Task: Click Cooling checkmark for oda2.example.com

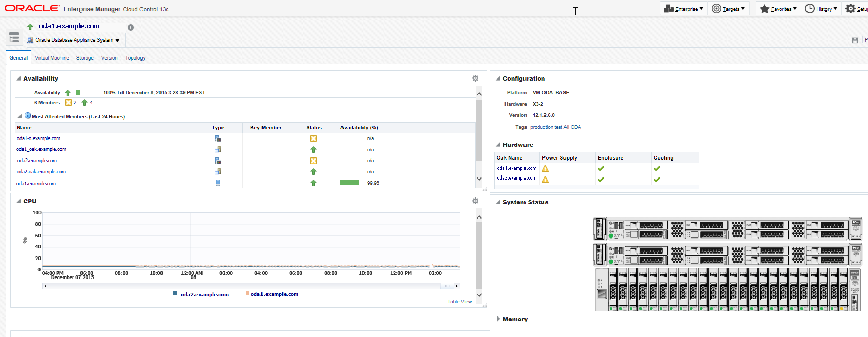Action: [657, 180]
